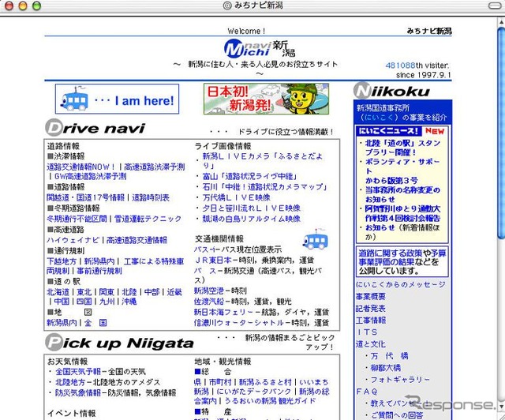Open 道と文化 sidebar menu item
The width and height of the screenshot is (505, 420).
click(370, 344)
